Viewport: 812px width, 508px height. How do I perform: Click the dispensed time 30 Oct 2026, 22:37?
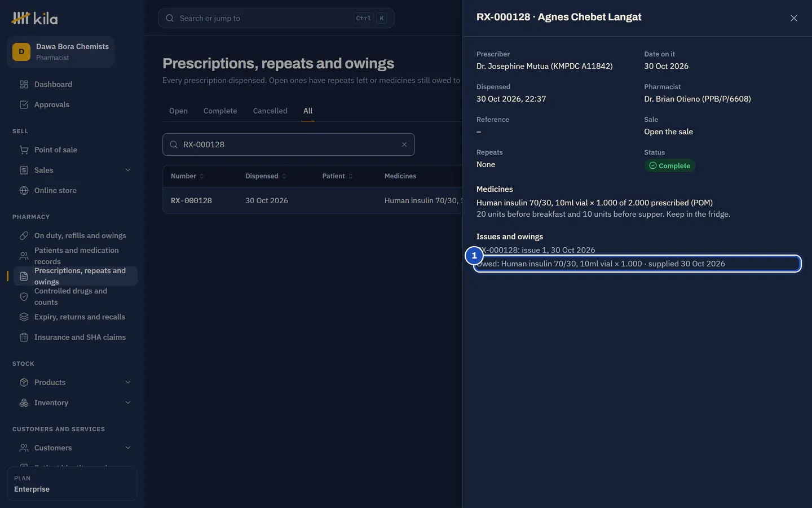[x=511, y=99]
